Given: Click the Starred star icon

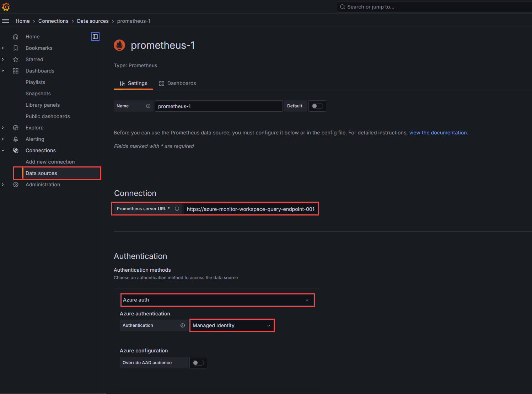Looking at the screenshot, I should (16, 59).
